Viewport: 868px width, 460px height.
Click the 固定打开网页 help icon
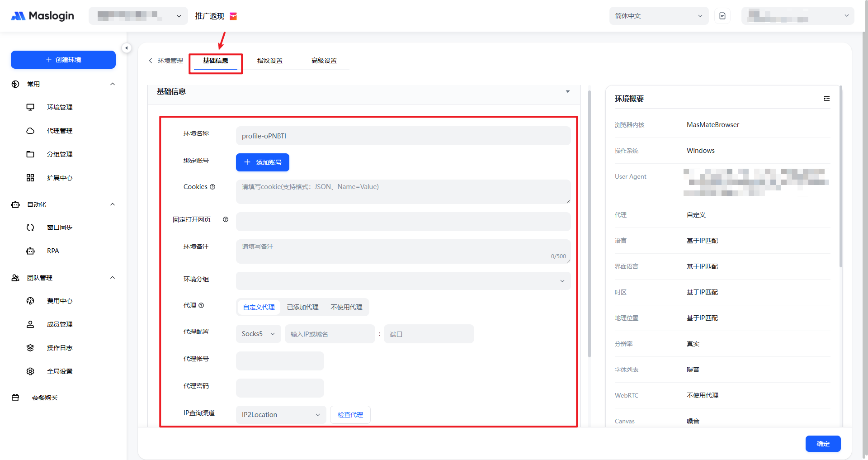[226, 219]
